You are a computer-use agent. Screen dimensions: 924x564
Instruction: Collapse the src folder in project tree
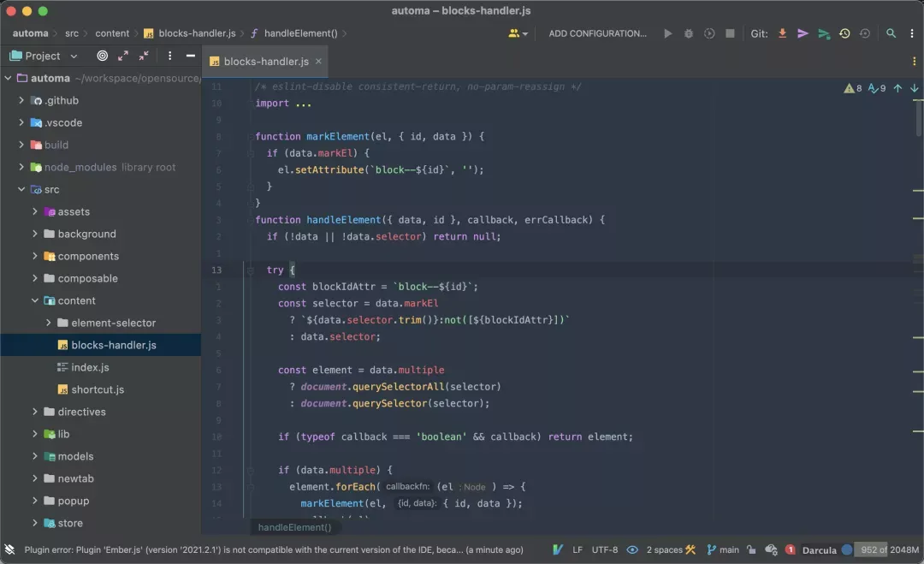click(21, 189)
